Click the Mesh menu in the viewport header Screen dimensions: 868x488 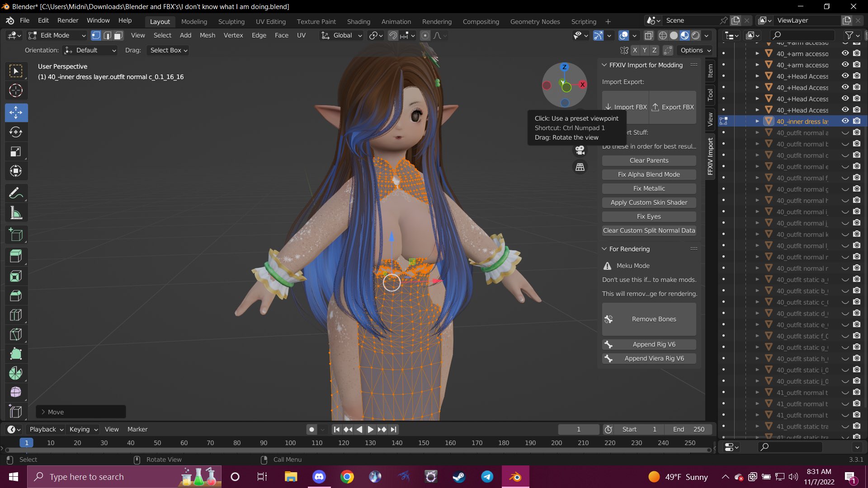(208, 35)
